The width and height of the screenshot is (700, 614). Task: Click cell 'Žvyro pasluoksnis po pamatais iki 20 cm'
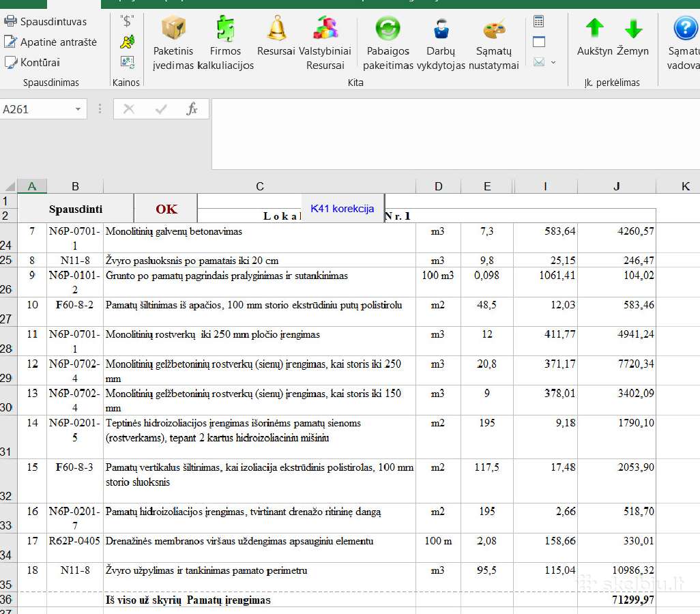pos(259,261)
